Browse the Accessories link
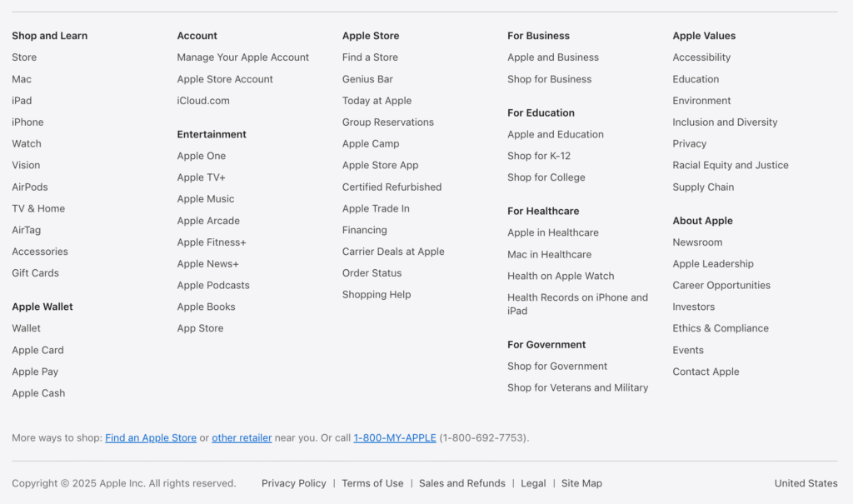This screenshot has height=504, width=853. click(40, 252)
